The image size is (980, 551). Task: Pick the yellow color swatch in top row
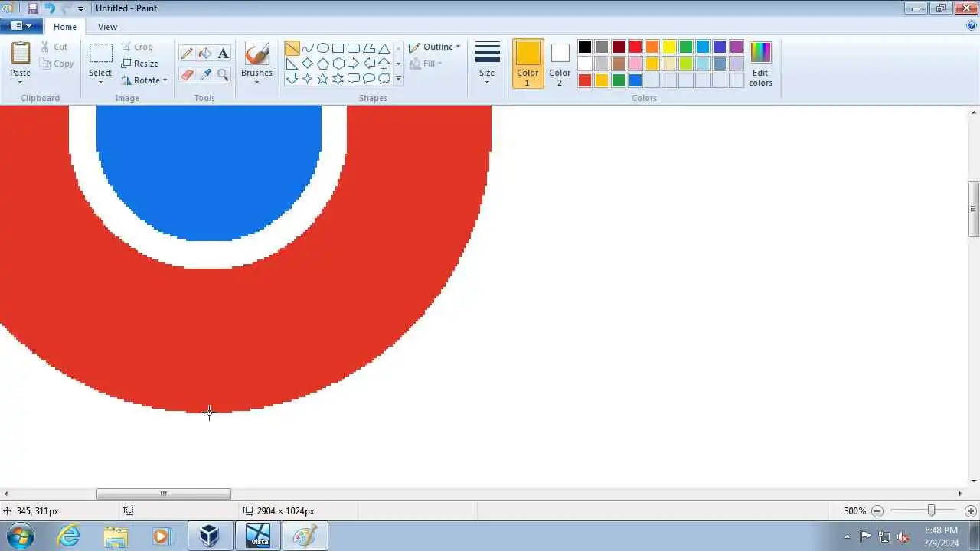[x=669, y=47]
